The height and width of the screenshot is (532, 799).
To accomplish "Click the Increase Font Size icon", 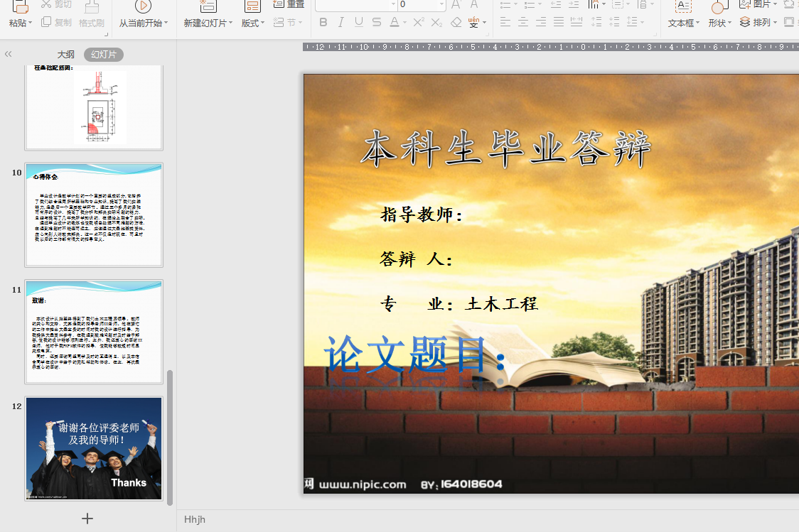I will pyautogui.click(x=456, y=4).
